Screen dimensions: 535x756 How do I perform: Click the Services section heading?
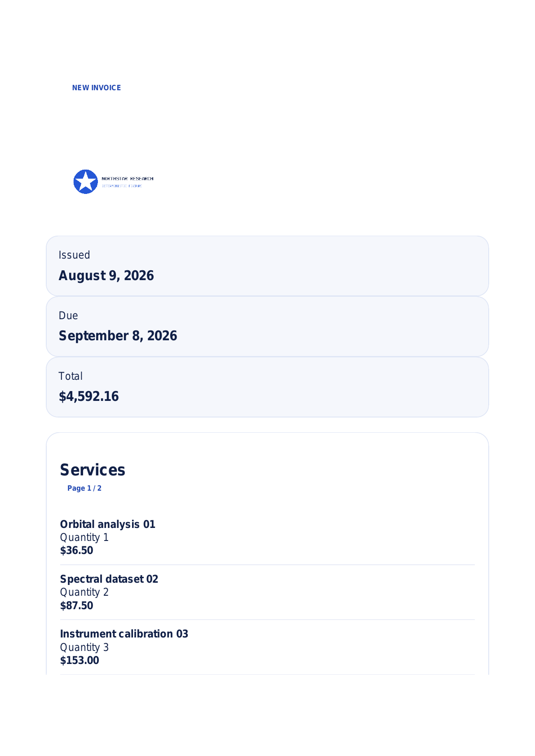click(93, 470)
